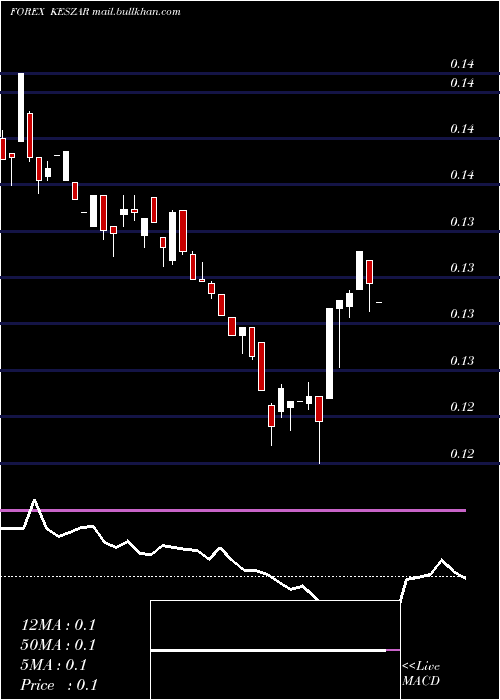Select the '5MA : 0.1' readout

click(54, 665)
